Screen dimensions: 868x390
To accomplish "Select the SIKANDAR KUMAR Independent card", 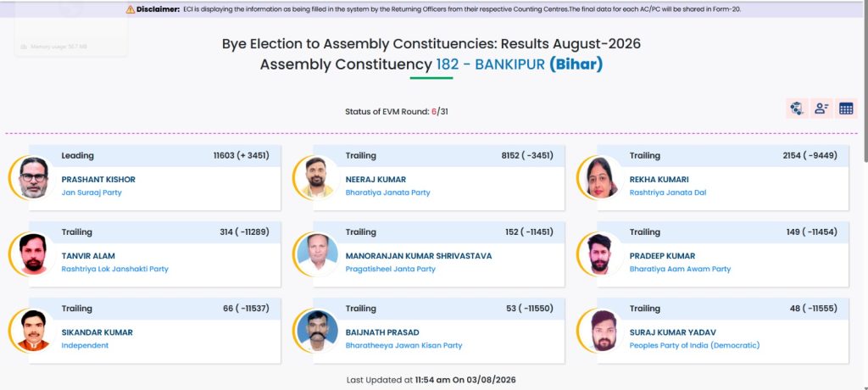I will (x=154, y=331).
